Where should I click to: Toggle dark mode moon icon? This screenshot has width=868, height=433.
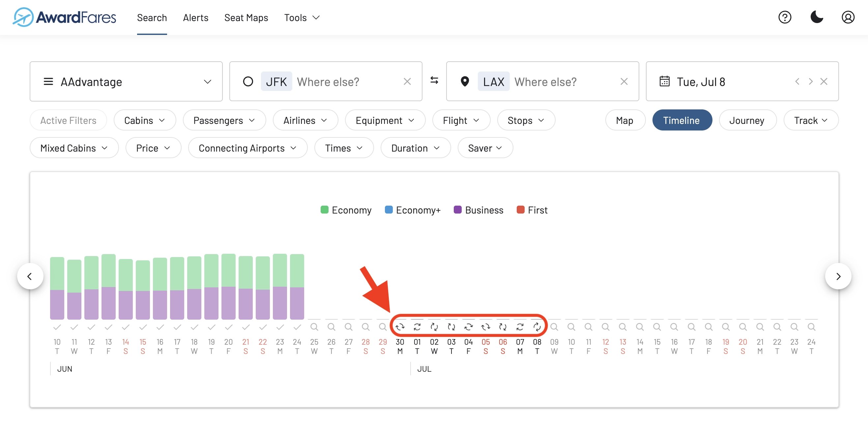coord(817,17)
